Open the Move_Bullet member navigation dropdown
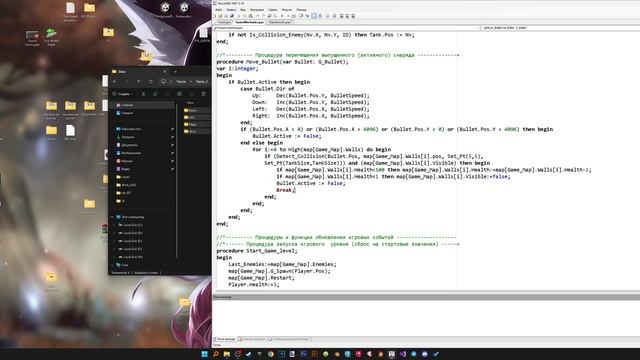Screen dimensions: 640x360 [561, 28]
